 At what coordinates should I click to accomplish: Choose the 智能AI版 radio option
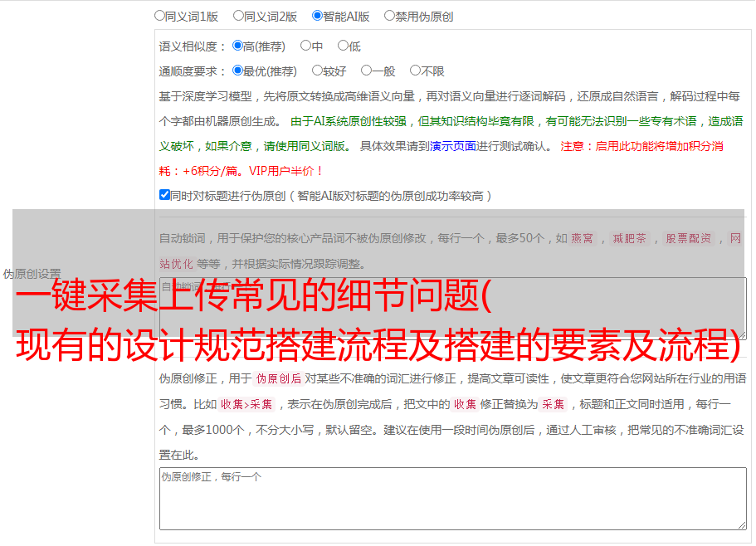coord(317,16)
